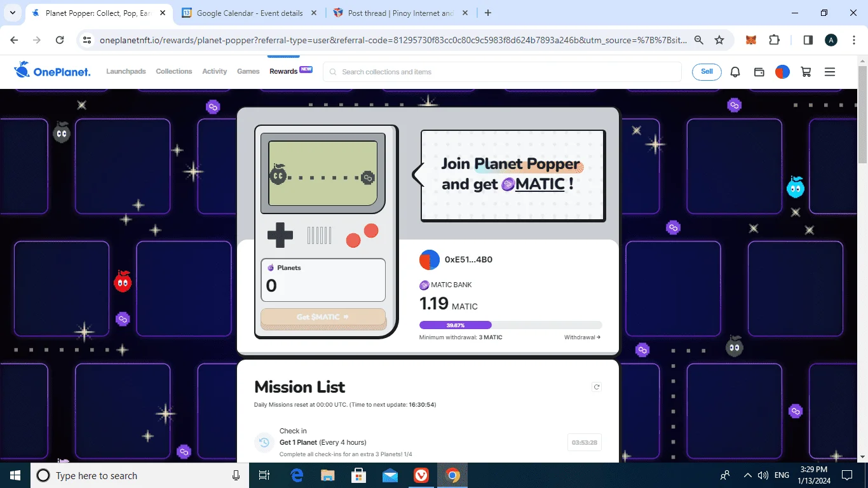Click the Check in clock icon

pyautogui.click(x=264, y=442)
